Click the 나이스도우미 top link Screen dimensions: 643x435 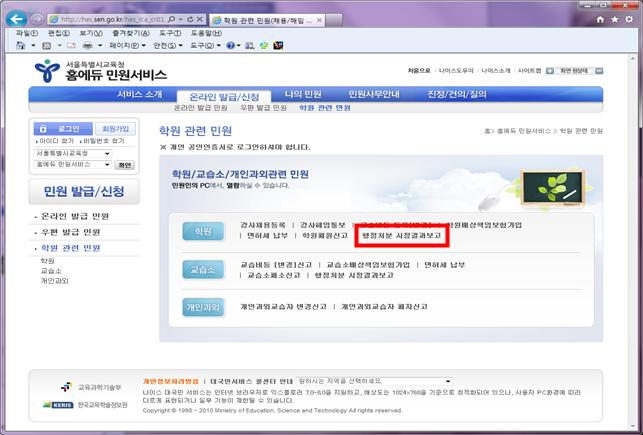click(456, 71)
